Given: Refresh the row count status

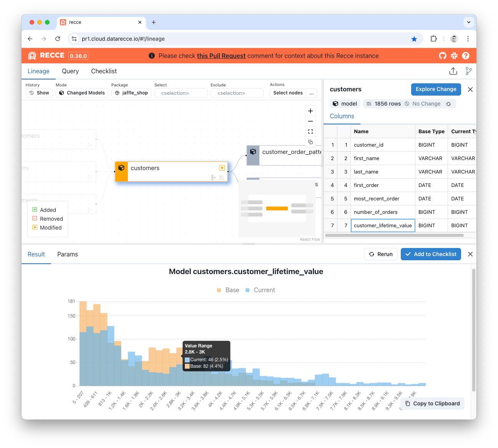Looking at the screenshot, I should pos(448,104).
